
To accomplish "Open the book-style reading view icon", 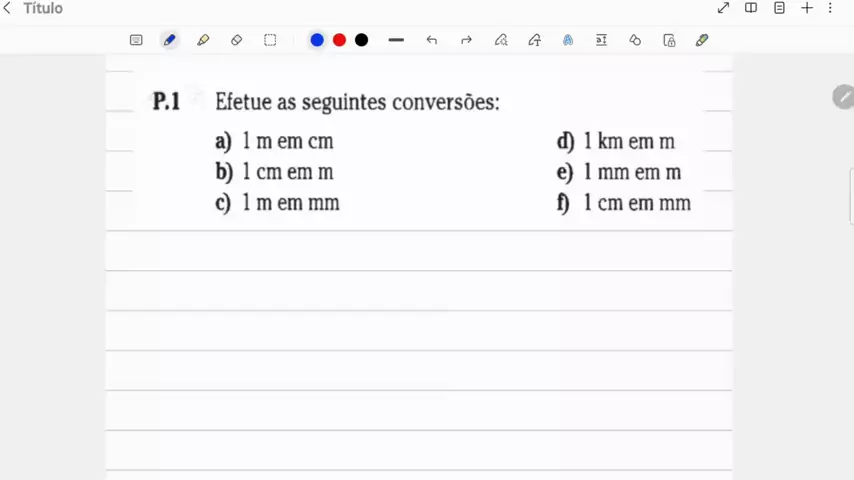I will tap(751, 8).
